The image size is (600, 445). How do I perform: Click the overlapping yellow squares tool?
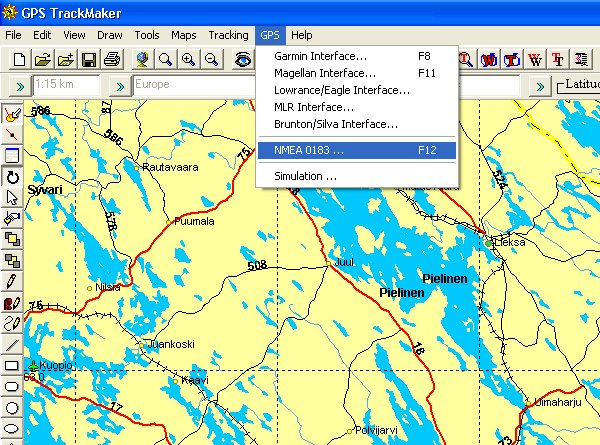(12, 240)
